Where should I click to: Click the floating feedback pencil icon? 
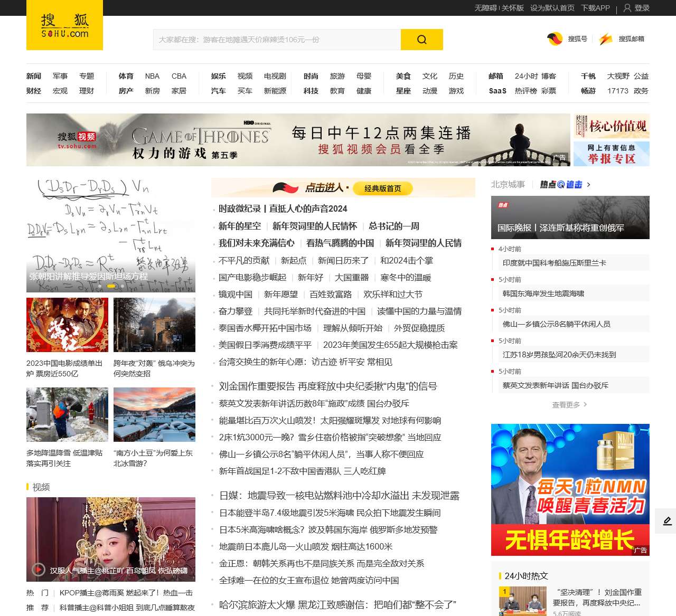(x=667, y=521)
